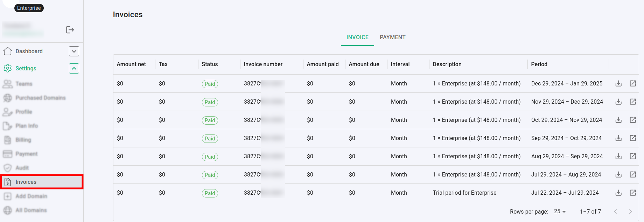Viewport: 644px width, 222px height.
Task: Open the Billing settings page
Action: point(23,140)
